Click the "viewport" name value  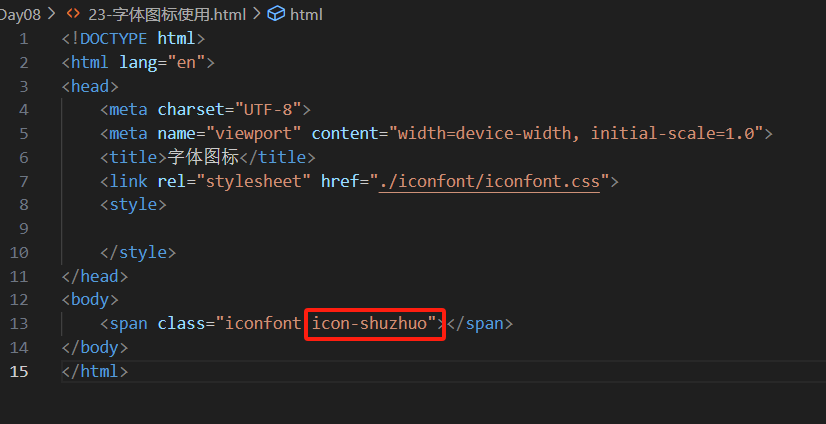(254, 133)
